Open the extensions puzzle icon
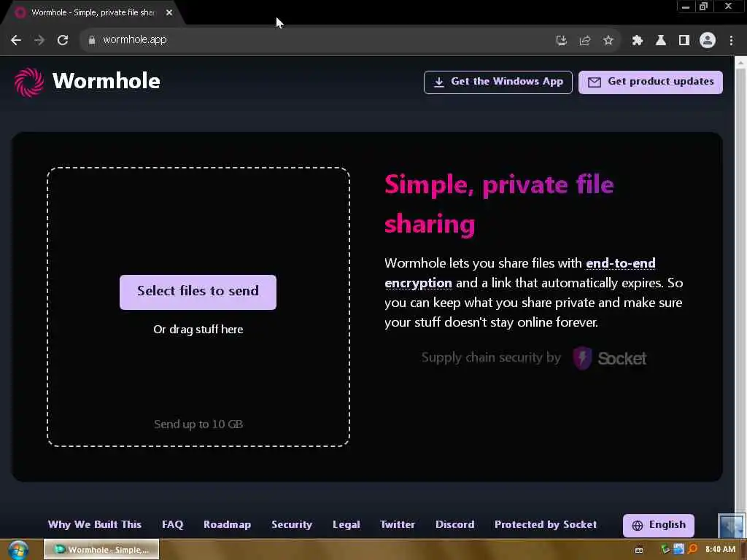 tap(638, 41)
